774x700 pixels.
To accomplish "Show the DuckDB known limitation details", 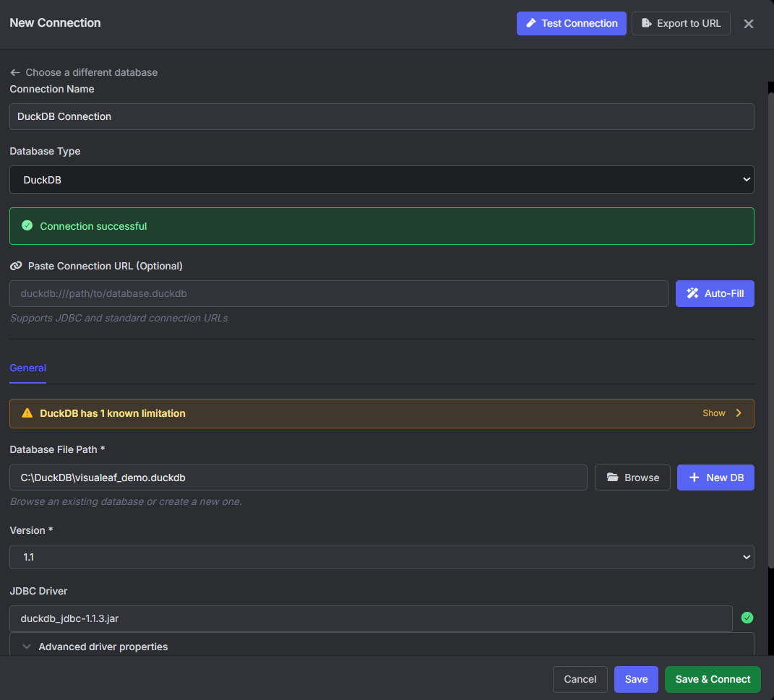I will click(x=714, y=413).
